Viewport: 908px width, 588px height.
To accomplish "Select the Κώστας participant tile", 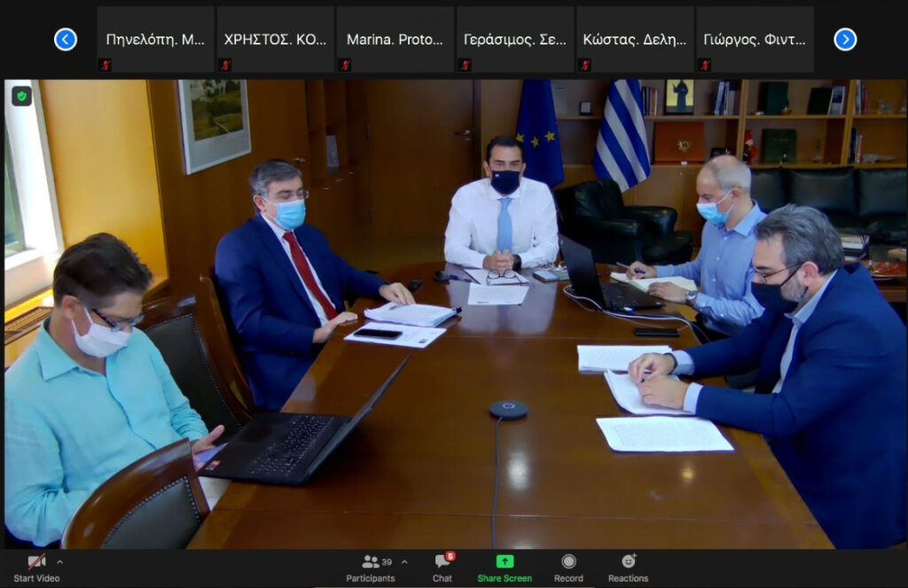I will (635, 39).
